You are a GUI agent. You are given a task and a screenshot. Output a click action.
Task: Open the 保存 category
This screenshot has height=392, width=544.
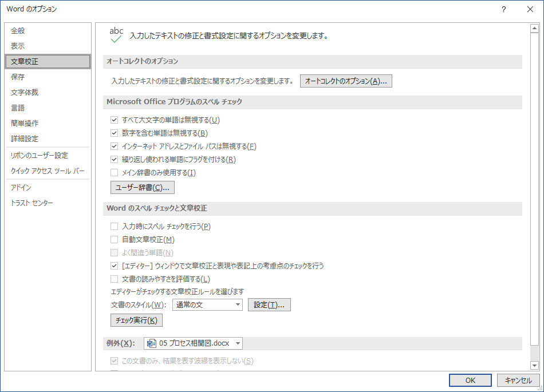(48, 77)
